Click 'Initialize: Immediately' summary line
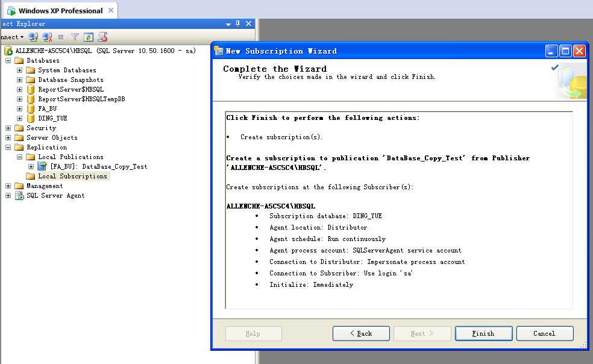 point(311,284)
